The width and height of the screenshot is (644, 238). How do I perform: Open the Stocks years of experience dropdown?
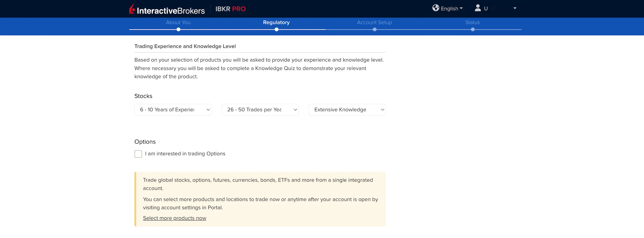pos(173,110)
